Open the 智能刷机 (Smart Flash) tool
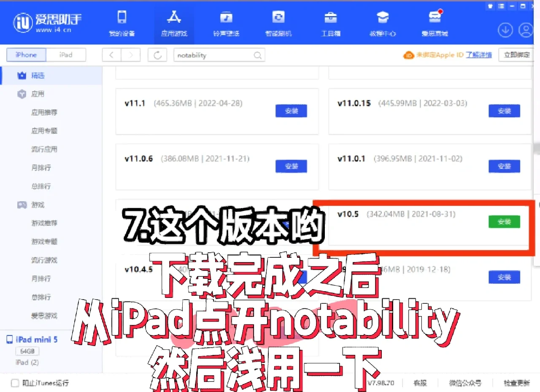The width and height of the screenshot is (540, 392). (x=278, y=22)
